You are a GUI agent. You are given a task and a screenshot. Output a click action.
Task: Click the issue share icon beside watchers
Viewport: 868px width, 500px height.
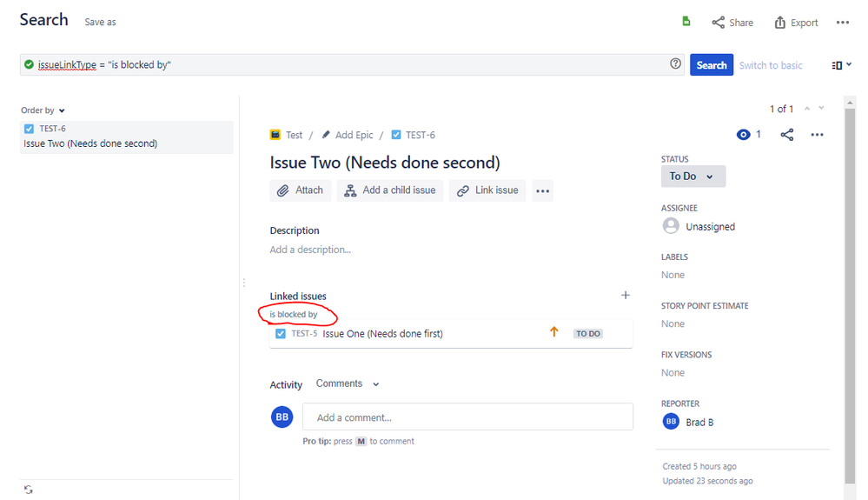(x=786, y=135)
